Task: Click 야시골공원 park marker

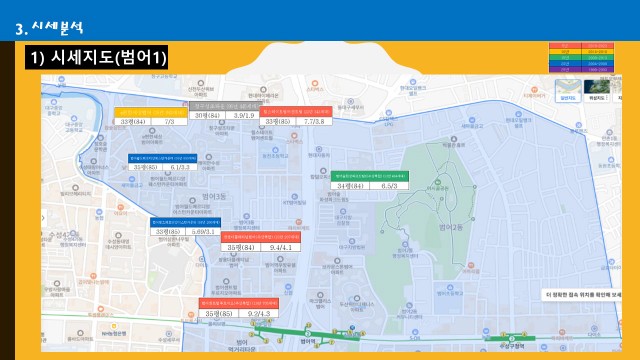Action: pos(438,182)
